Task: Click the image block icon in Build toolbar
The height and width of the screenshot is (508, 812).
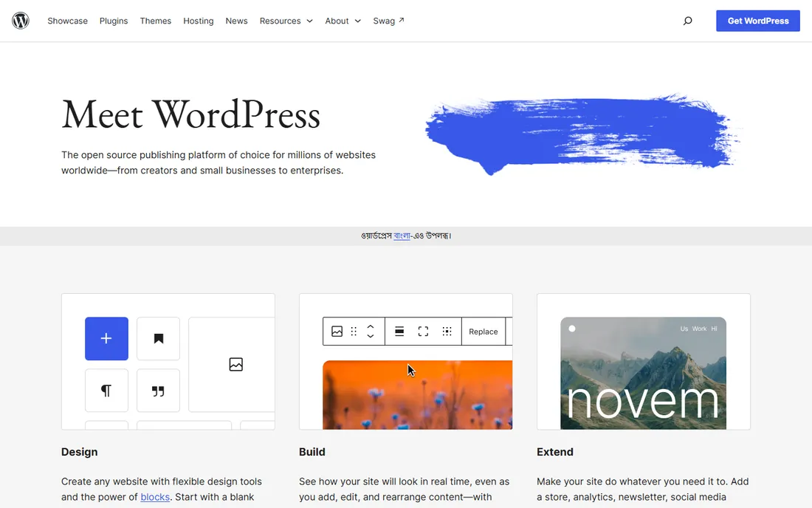Action: pos(337,332)
